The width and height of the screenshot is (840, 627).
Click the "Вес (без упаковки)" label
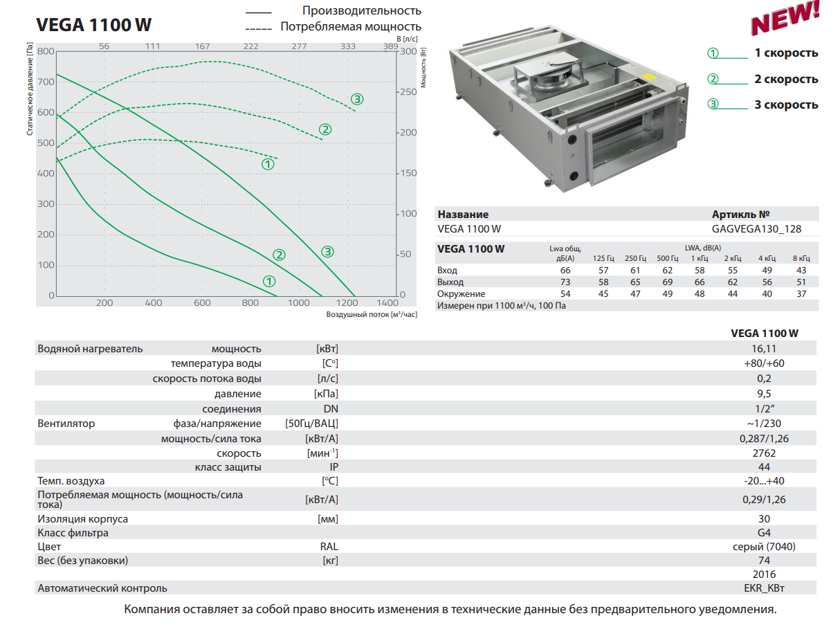coord(83,561)
